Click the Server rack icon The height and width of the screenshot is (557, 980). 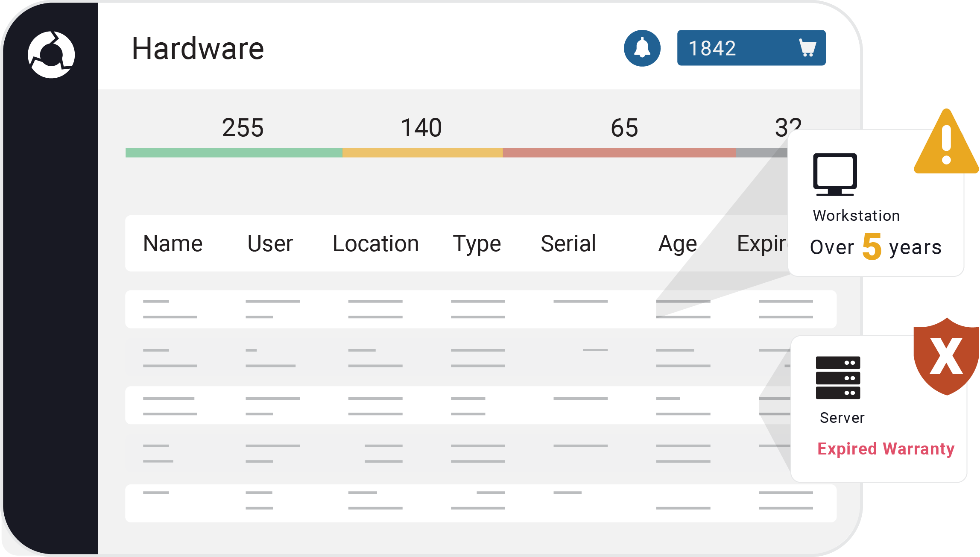tap(838, 378)
